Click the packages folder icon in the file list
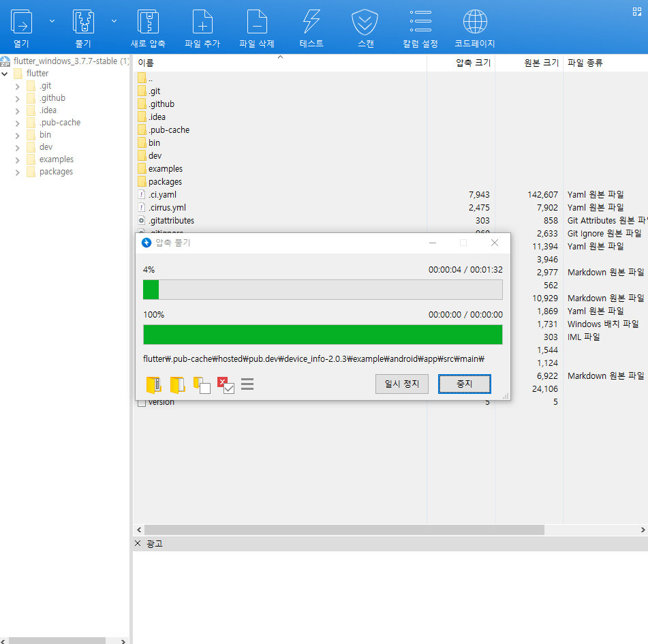The image size is (648, 644). tap(142, 181)
